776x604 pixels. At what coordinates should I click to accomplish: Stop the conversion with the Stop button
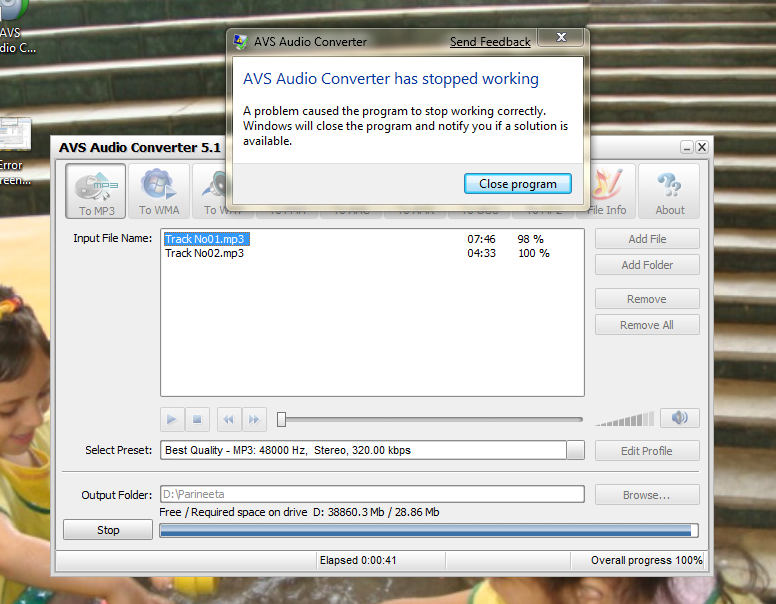108,530
